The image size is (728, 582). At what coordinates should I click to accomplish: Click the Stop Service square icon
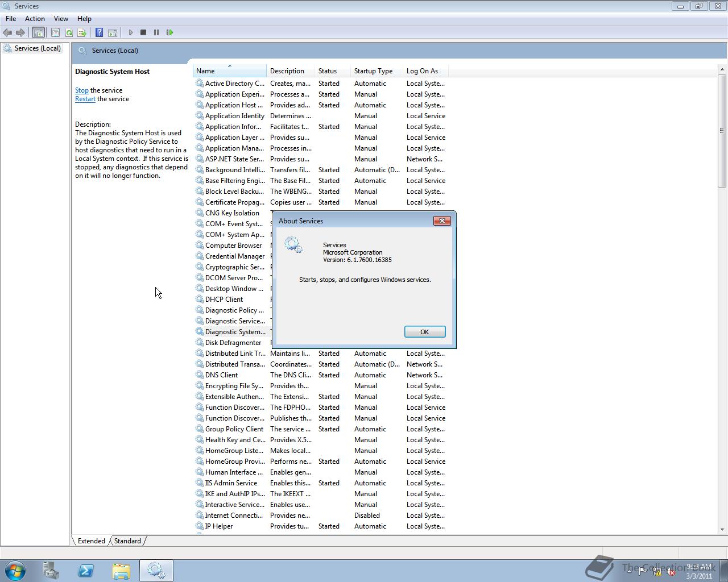click(x=143, y=32)
